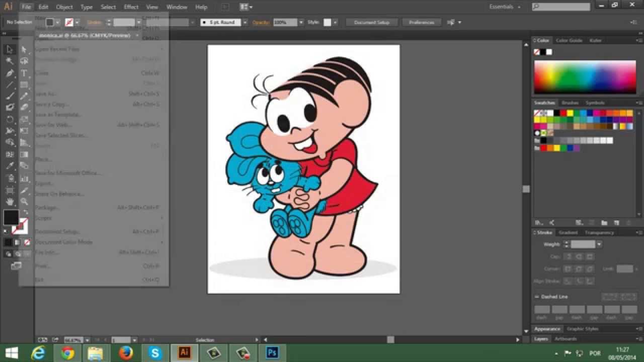Image resolution: width=644 pixels, height=362 pixels.
Task: Open the stroke color dropdown in control bar
Action: [78, 23]
